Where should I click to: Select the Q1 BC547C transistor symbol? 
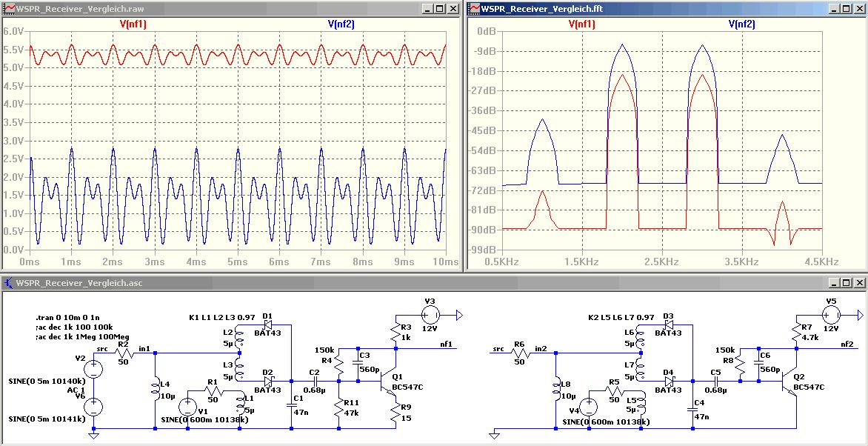392,382
